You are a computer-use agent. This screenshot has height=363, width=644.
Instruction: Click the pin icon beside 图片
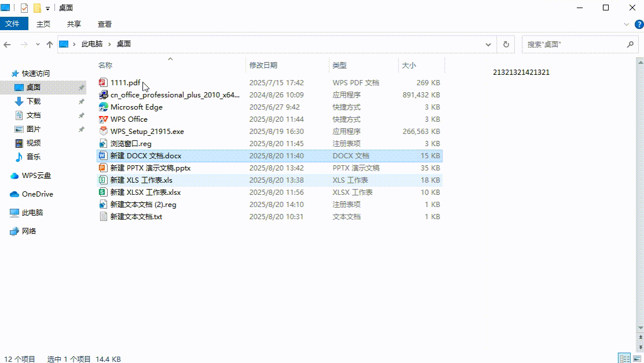81,129
